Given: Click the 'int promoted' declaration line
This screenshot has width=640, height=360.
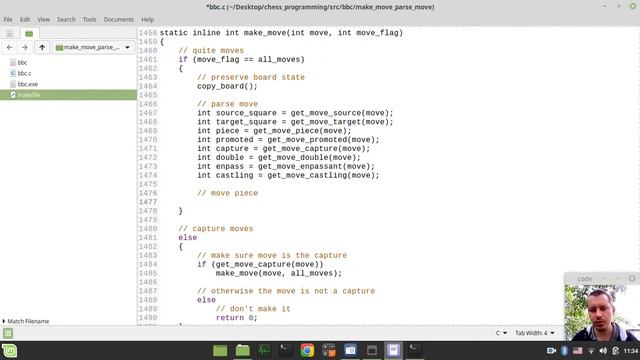Looking at the screenshot, I should 288,140.
